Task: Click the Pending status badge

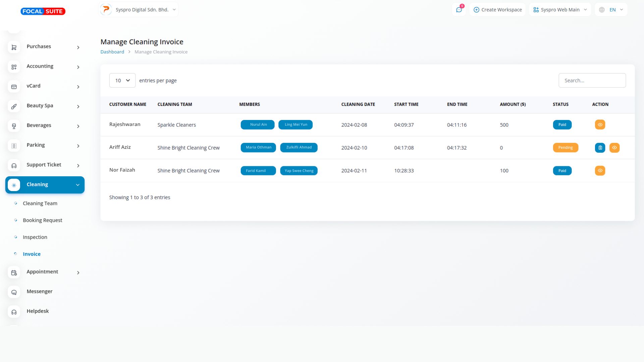Action: tap(565, 148)
